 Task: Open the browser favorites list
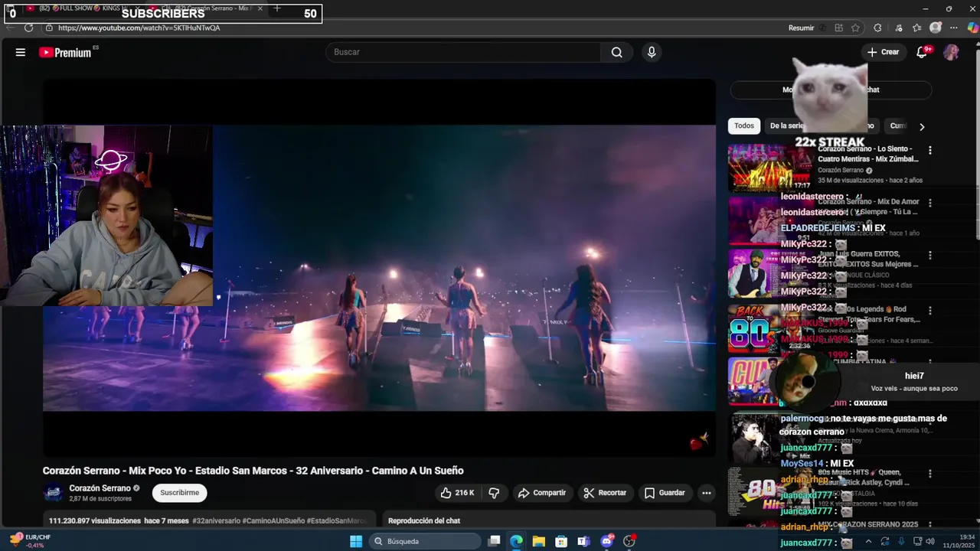point(916,28)
